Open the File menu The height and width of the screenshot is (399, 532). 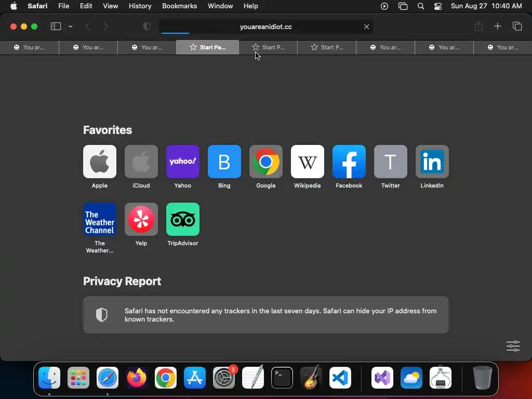tap(63, 6)
